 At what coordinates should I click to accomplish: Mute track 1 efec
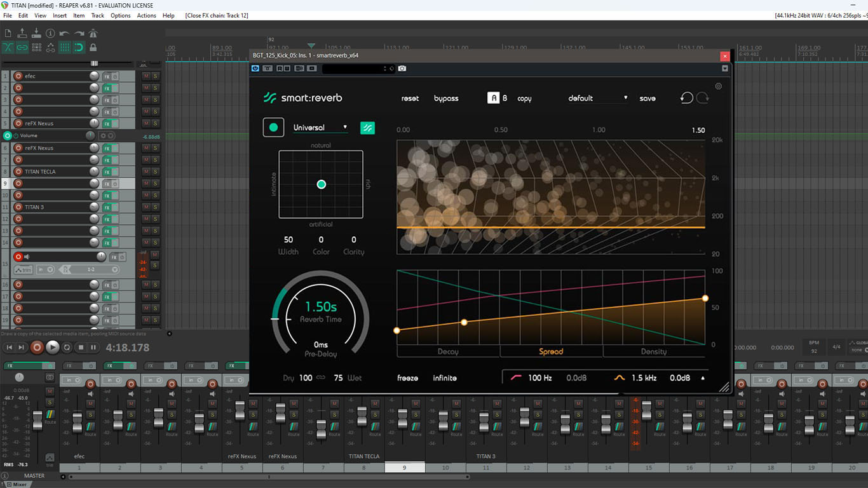point(146,76)
